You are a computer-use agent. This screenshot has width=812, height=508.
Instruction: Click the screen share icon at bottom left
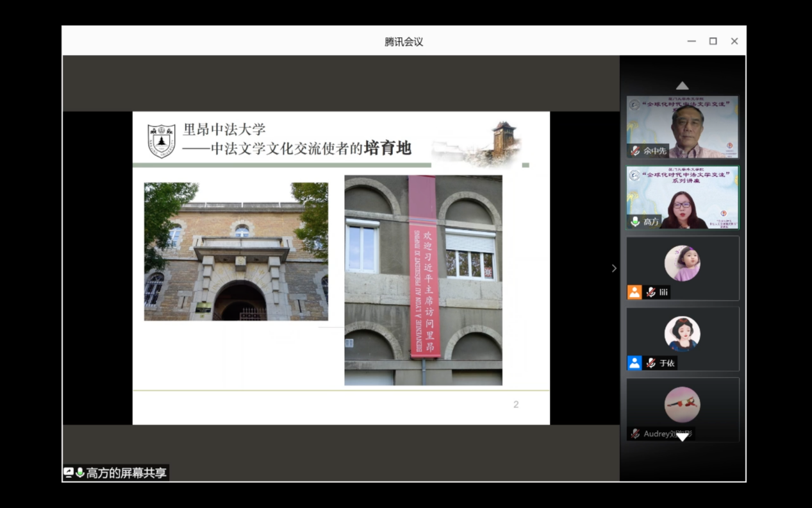click(69, 473)
